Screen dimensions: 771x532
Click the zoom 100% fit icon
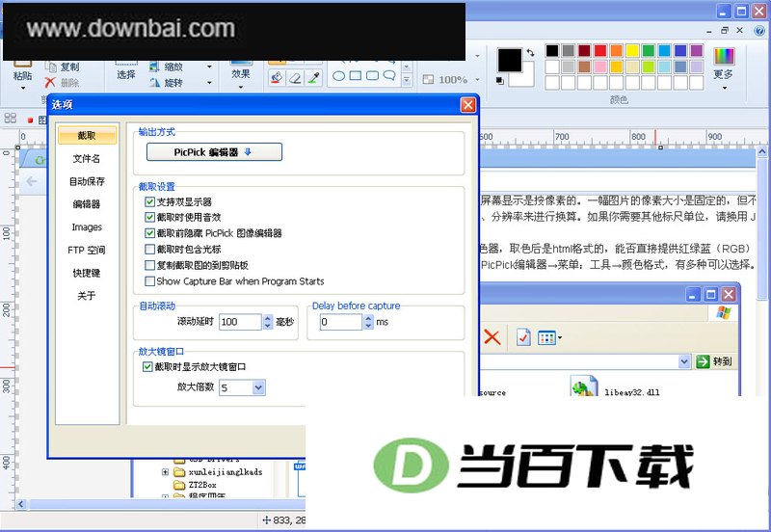[428, 79]
